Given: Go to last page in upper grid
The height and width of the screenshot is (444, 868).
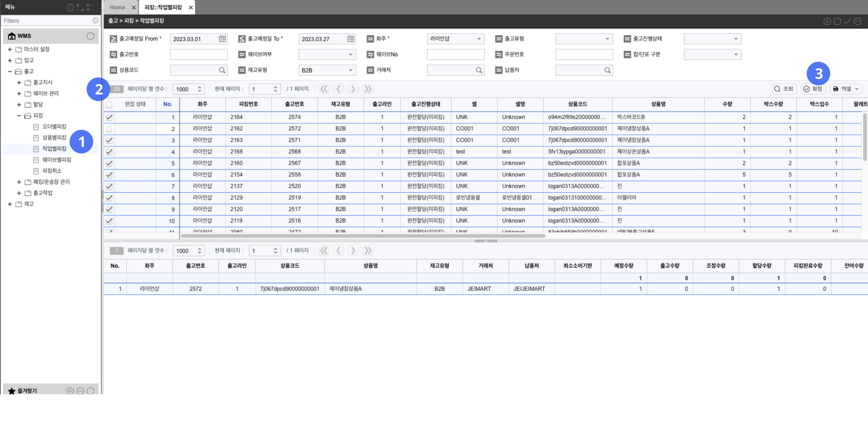Looking at the screenshot, I should click(x=368, y=89).
